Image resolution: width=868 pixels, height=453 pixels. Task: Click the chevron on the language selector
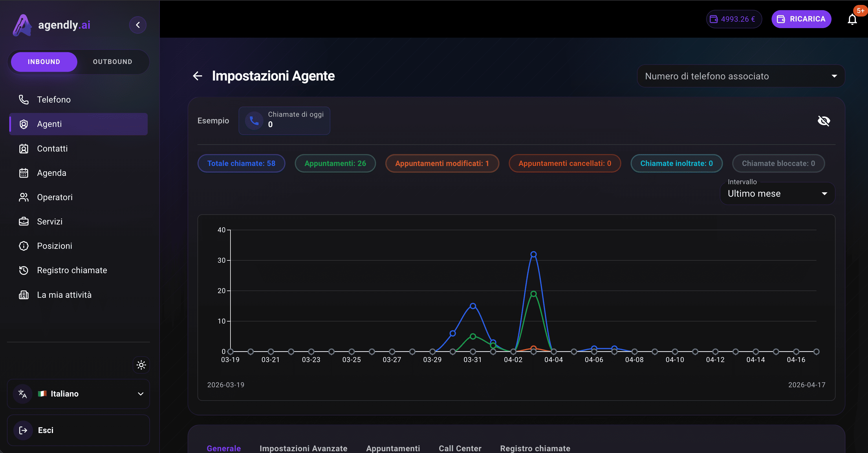pos(141,394)
